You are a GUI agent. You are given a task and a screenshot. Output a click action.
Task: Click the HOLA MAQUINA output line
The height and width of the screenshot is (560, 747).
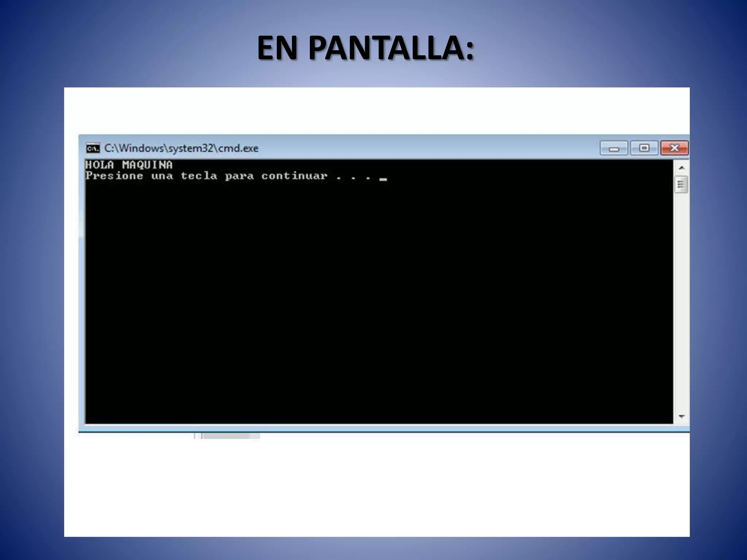pos(129,165)
